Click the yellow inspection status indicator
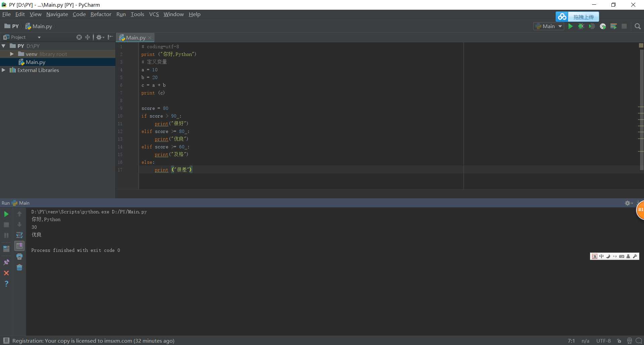The image size is (644, 345). point(641,45)
